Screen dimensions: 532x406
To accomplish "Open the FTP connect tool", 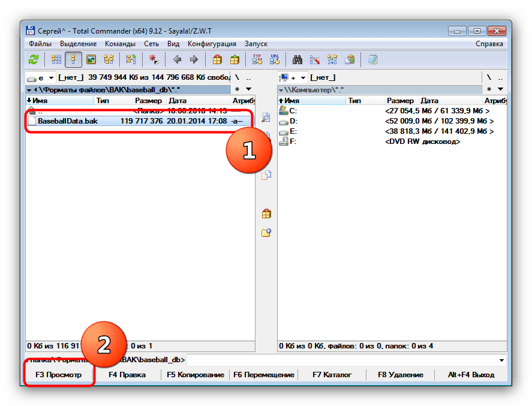I will (x=257, y=59).
